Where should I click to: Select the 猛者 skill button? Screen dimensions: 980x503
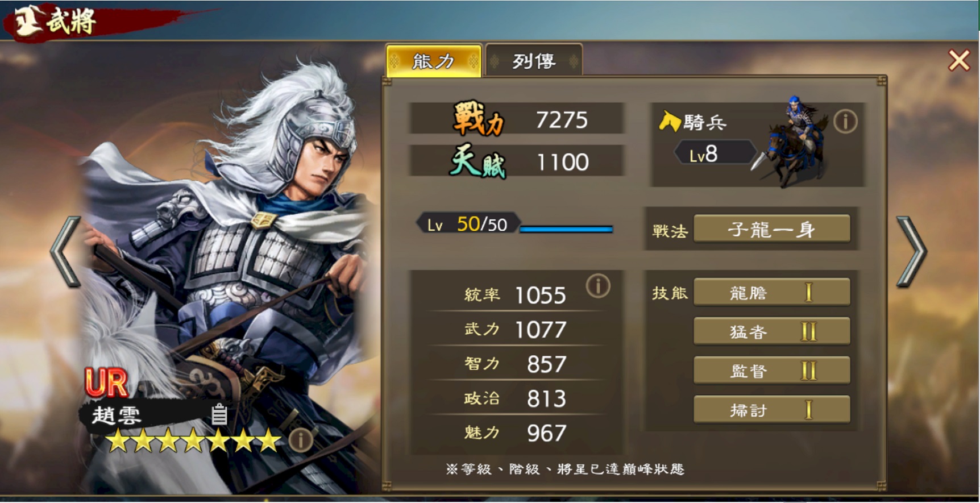click(772, 331)
